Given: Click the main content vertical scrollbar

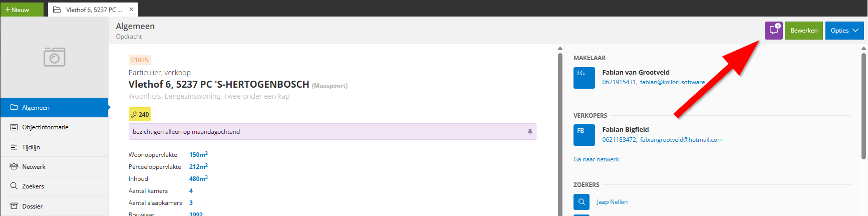Looking at the screenshot, I should click(560, 130).
